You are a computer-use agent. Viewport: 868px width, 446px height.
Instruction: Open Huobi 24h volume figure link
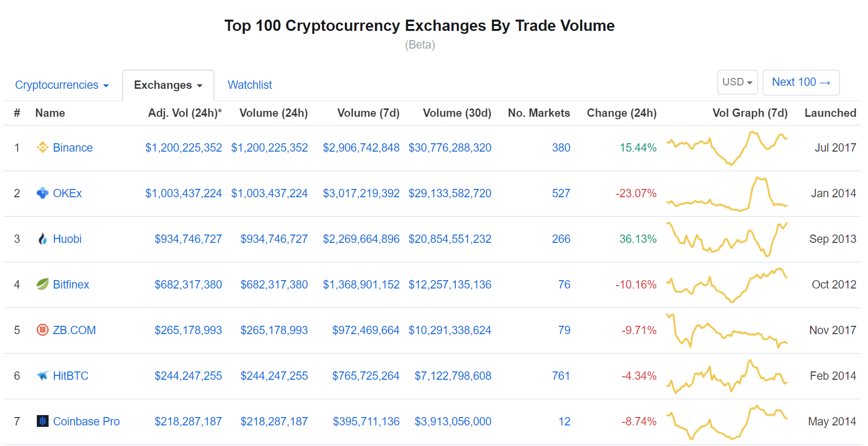point(274,239)
